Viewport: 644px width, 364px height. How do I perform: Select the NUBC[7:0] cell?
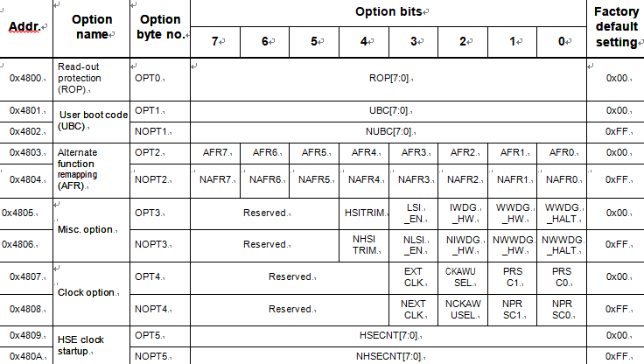pos(388,132)
